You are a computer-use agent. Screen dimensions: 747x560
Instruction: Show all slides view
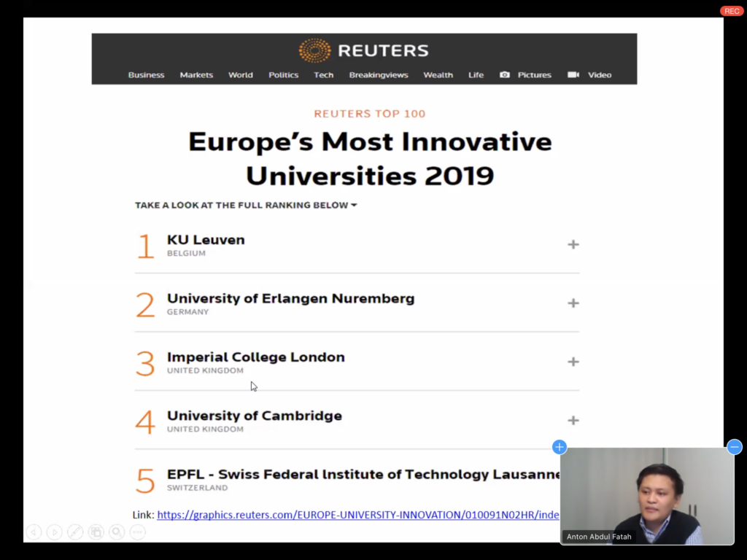96,532
